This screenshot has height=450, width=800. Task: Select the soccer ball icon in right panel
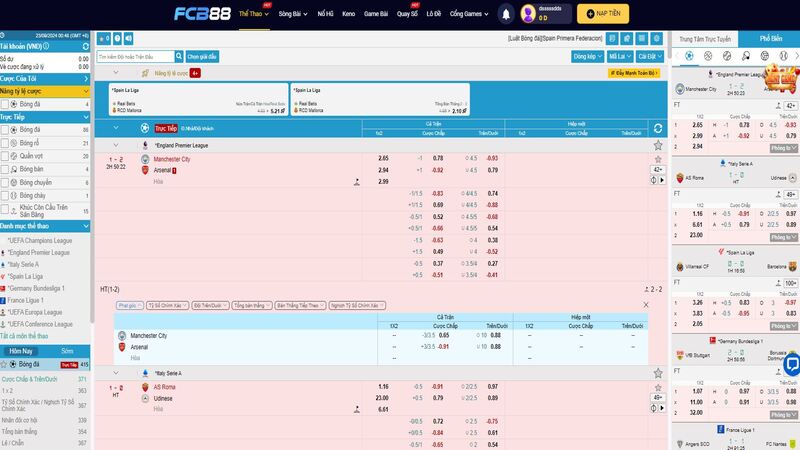tap(689, 56)
